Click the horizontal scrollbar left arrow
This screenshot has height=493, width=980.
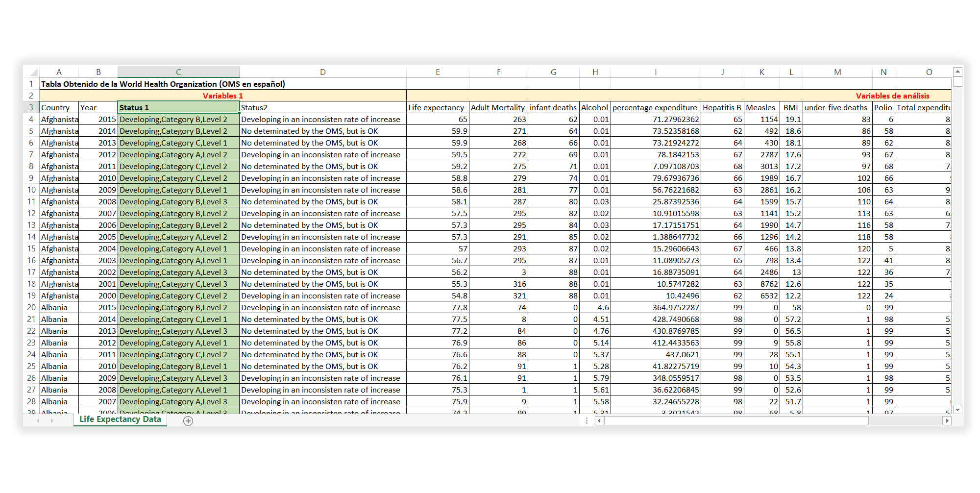pyautogui.click(x=599, y=421)
